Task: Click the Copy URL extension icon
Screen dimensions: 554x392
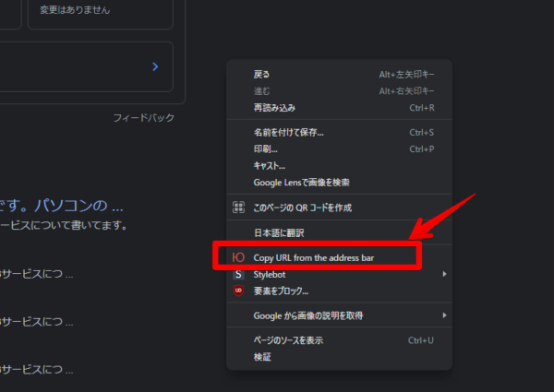Action: pos(238,257)
